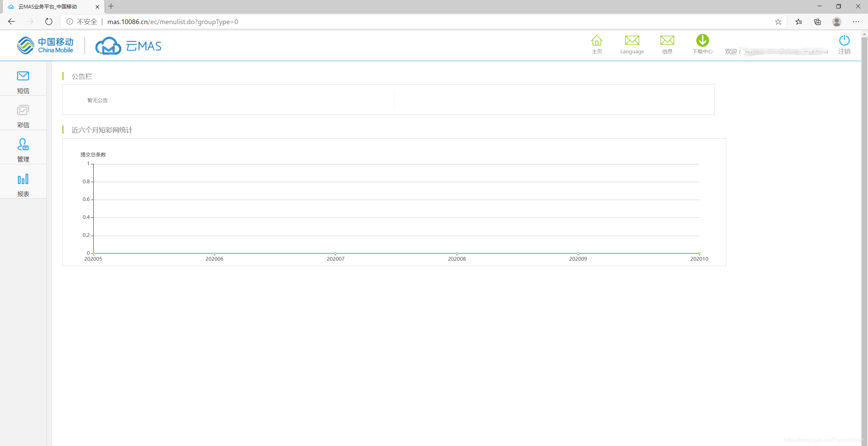Click the 202008 data point on chart
Screen dimensions: 868x446
pyautogui.click(x=457, y=254)
